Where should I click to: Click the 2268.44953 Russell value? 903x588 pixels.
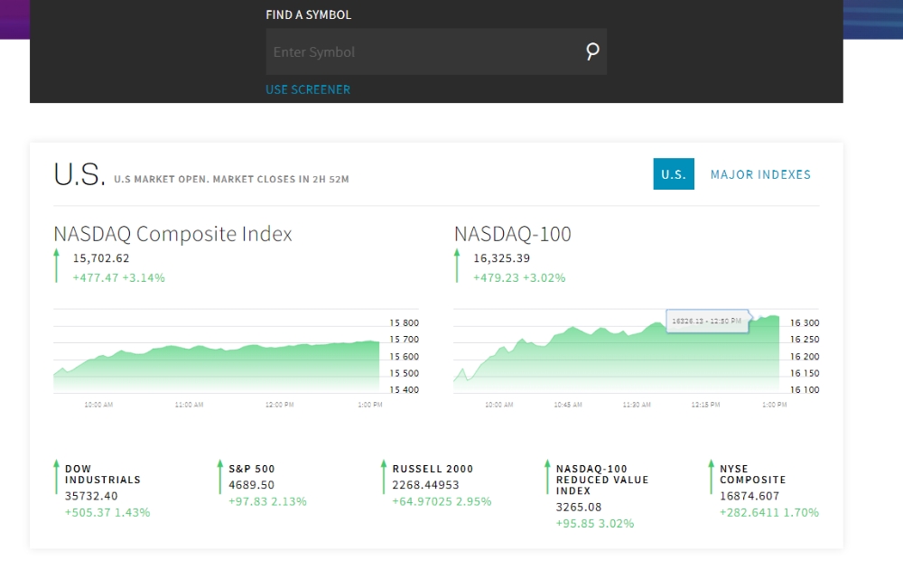pos(425,485)
